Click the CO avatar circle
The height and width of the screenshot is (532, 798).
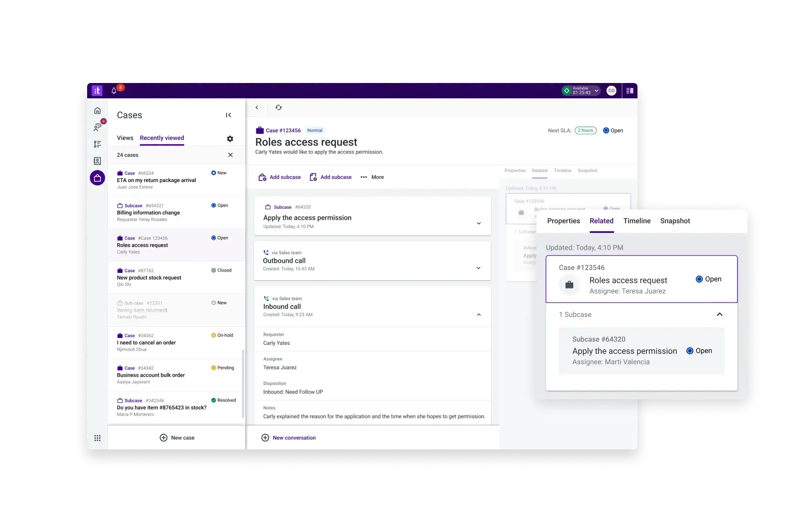point(611,90)
